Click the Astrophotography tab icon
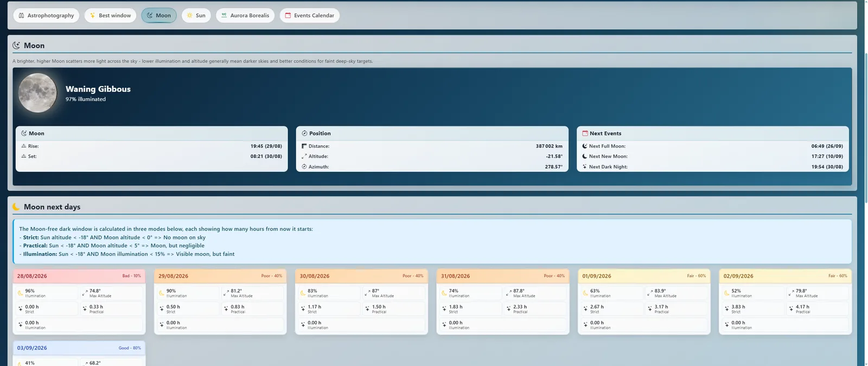Screen dimensions: 868x366 coord(21,15)
